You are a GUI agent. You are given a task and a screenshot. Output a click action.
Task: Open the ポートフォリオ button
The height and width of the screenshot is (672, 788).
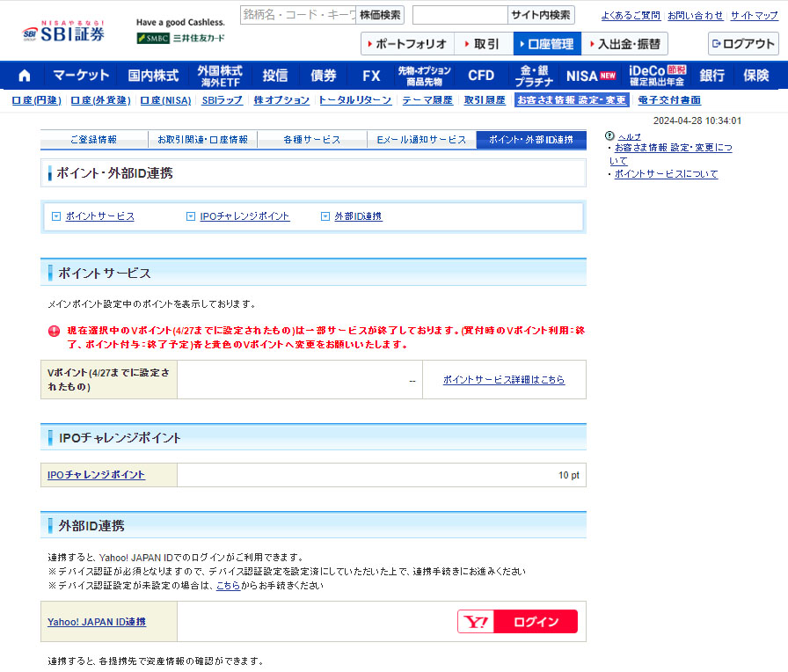407,44
